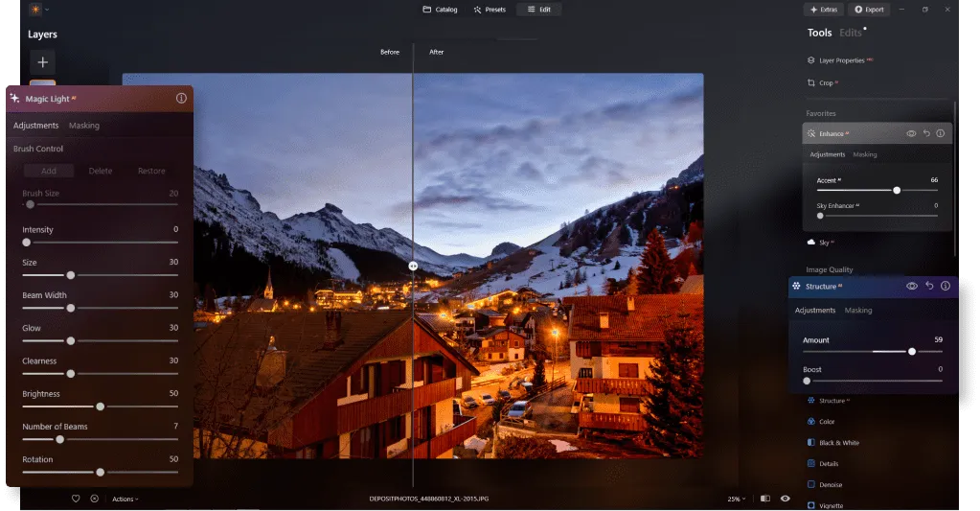Click the Amount slider handle

[912, 352]
